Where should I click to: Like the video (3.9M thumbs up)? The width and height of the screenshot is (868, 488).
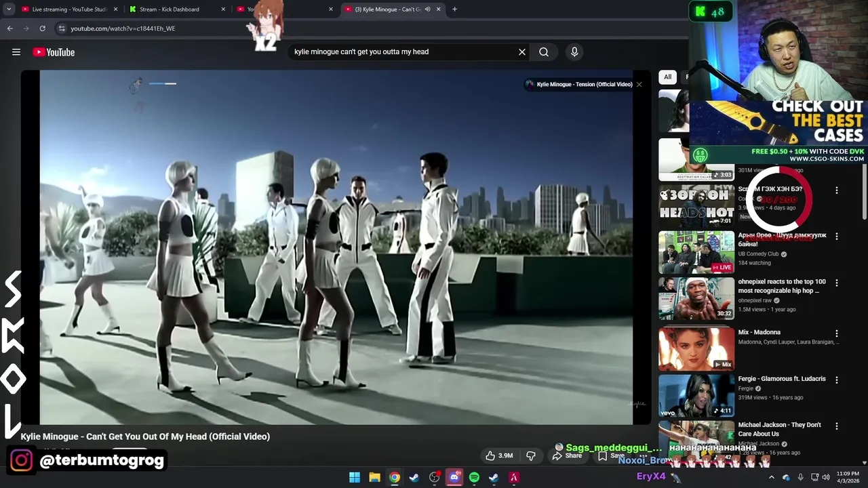pos(498,455)
